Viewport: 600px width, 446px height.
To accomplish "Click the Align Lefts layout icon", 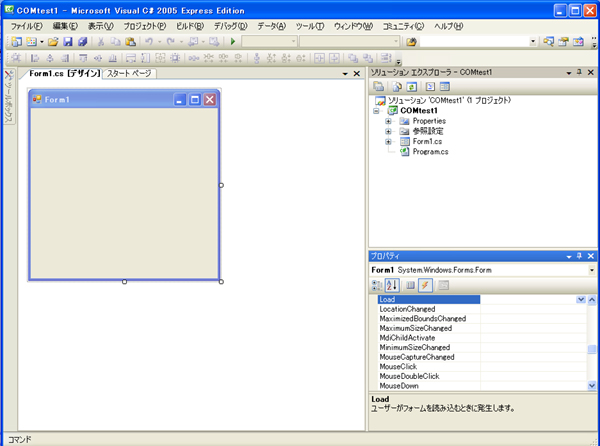I will tap(35, 58).
